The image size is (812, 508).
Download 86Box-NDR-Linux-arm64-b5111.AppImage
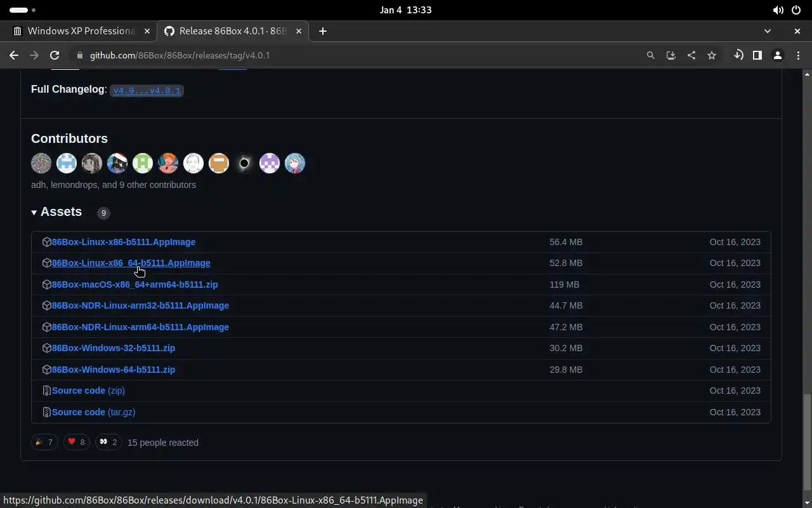140,327
